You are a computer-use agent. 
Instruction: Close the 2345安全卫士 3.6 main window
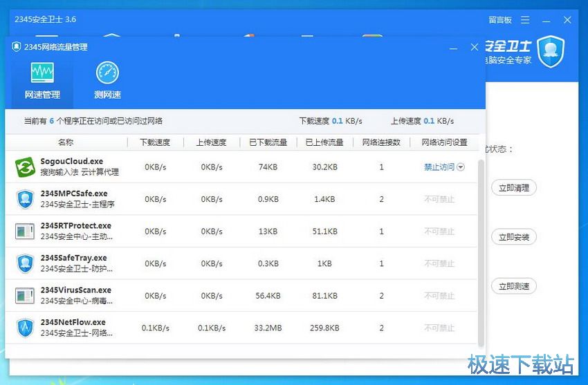point(567,20)
